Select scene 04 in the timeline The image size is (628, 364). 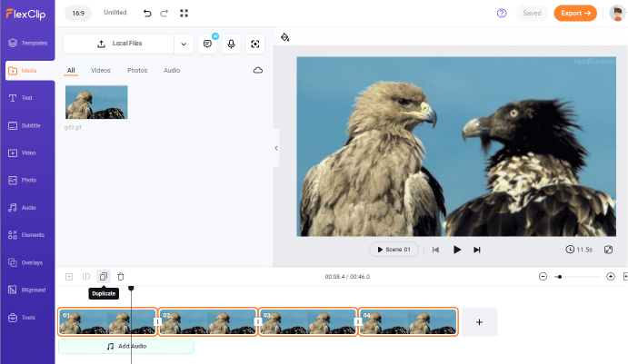click(x=408, y=322)
